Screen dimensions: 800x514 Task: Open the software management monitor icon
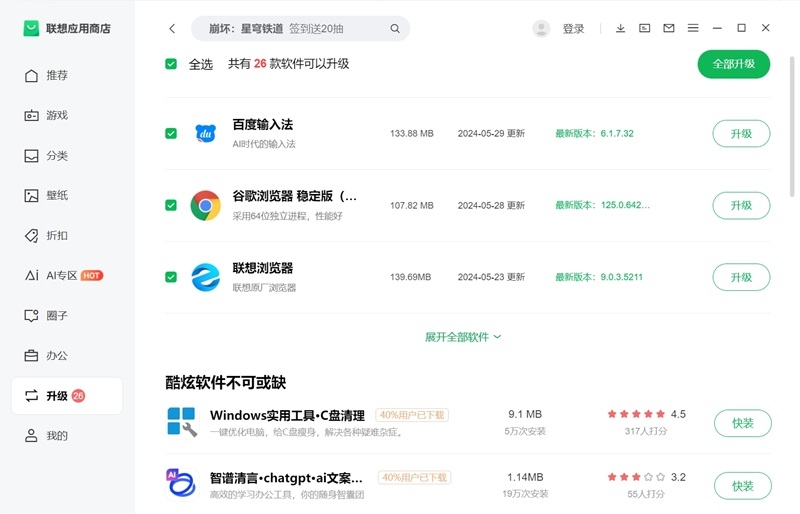644,28
